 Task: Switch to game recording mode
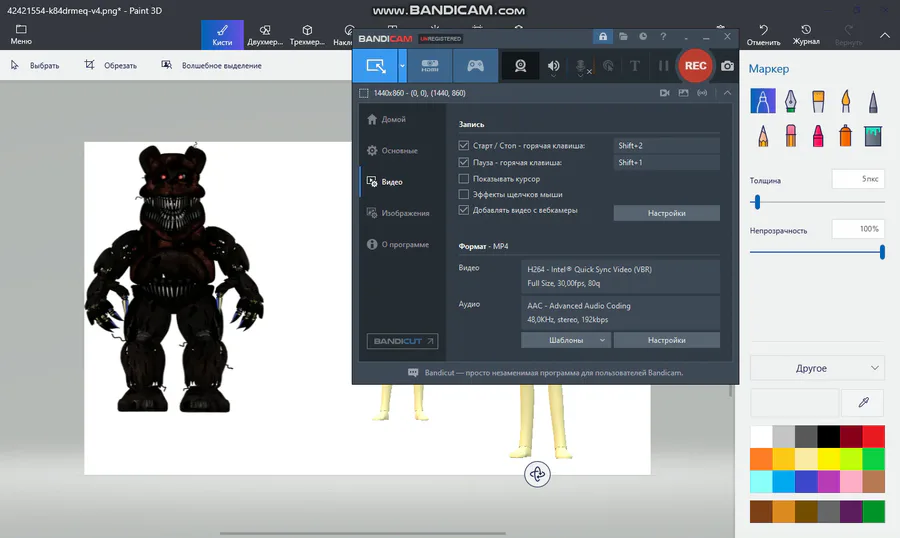coord(475,66)
